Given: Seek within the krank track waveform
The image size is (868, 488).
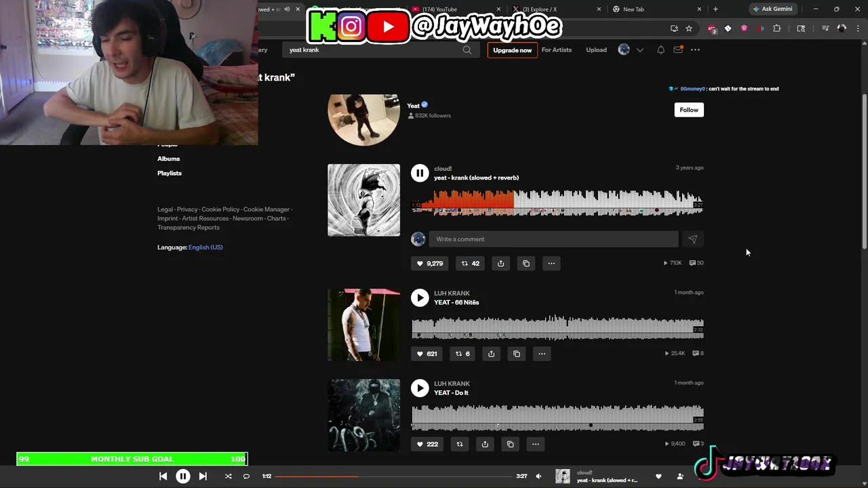Looking at the screenshot, I should point(557,202).
